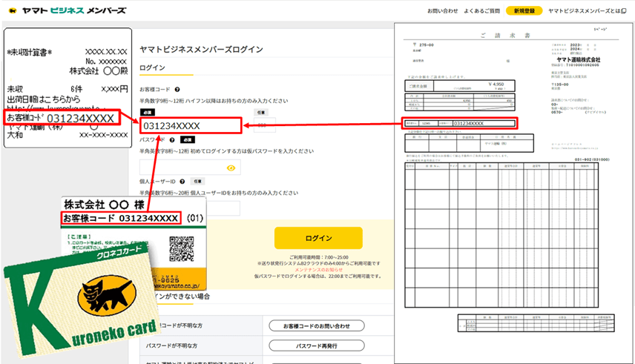The width and height of the screenshot is (635, 364).
Task: Click the パスワード再発行 button
Action: [x=317, y=345]
